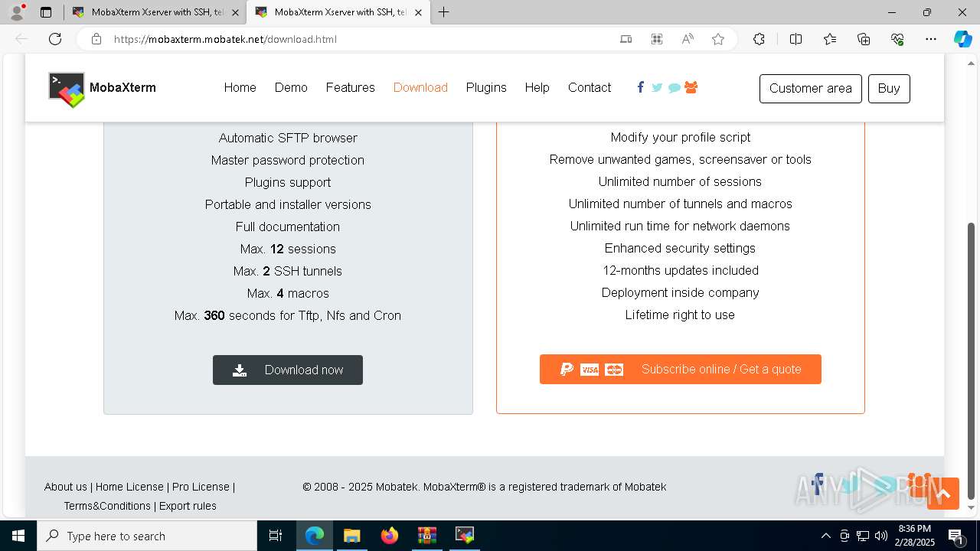This screenshot has width=980, height=551.
Task: Open browser Extensions puzzle icon
Action: [759, 39]
